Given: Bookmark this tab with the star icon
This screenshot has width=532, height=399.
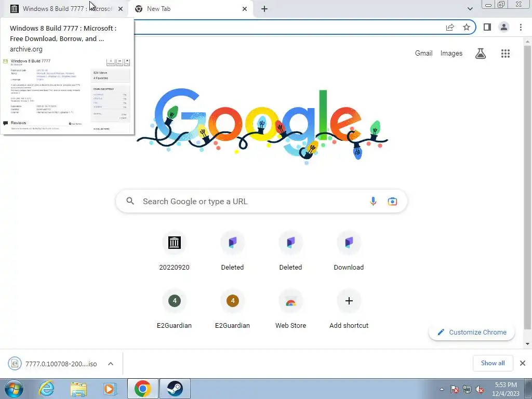Looking at the screenshot, I should pos(467,27).
